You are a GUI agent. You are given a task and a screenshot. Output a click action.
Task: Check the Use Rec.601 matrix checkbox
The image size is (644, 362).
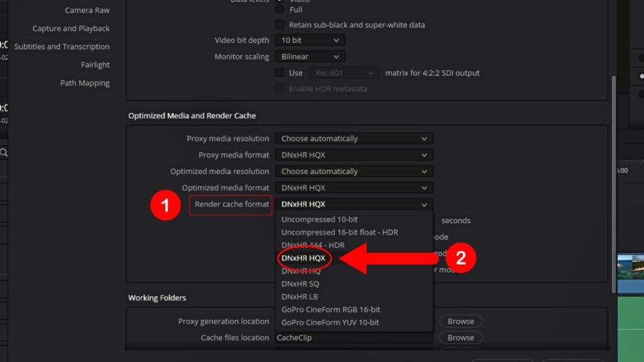pos(279,72)
